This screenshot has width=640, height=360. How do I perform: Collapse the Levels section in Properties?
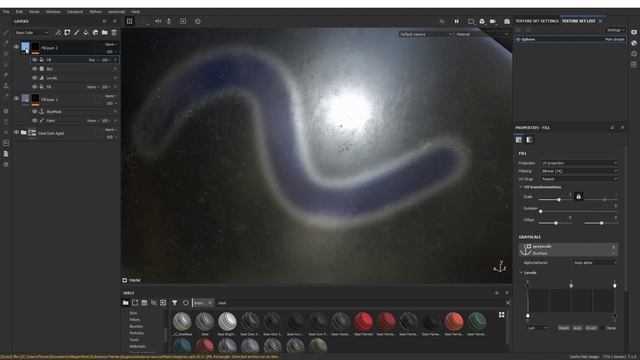(521, 272)
